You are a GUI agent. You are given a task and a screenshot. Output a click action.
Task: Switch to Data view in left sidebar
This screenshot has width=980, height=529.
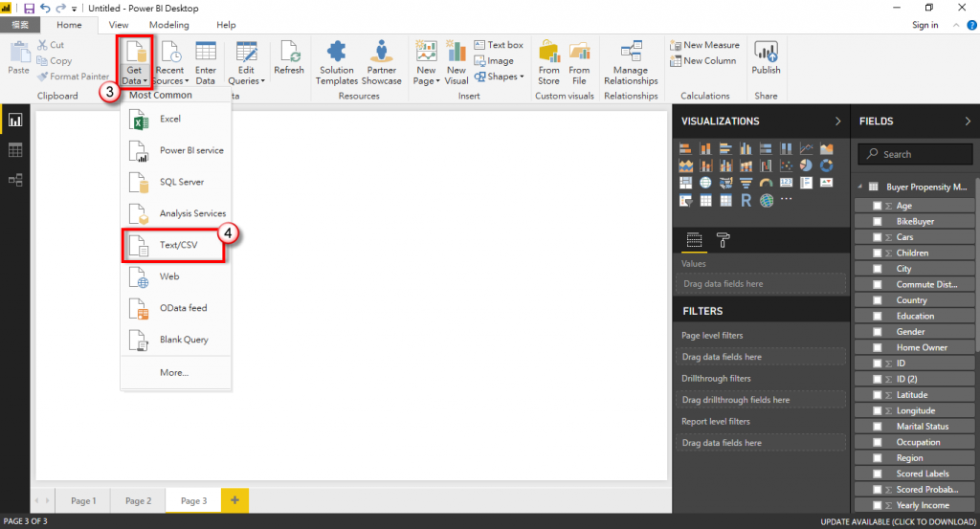pos(15,150)
